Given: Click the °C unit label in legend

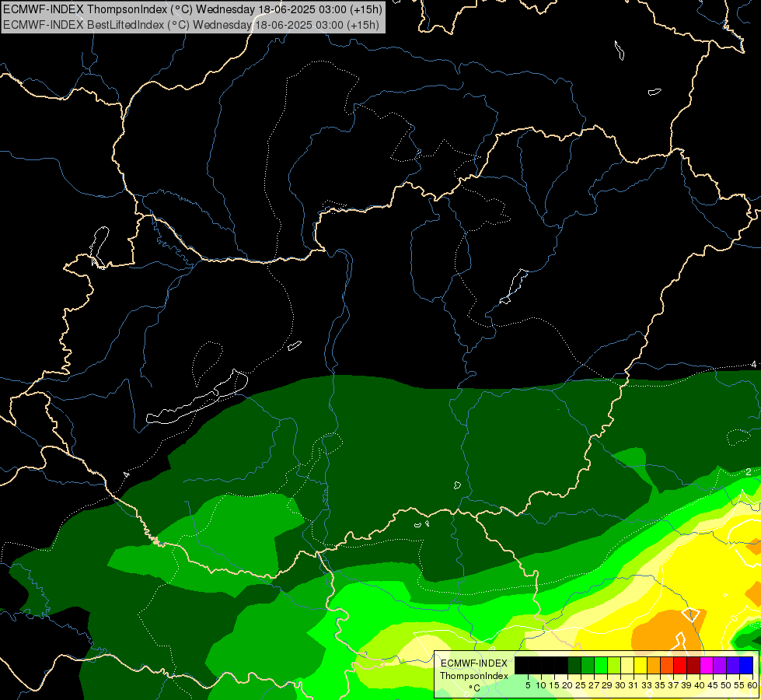Looking at the screenshot, I should [475, 688].
